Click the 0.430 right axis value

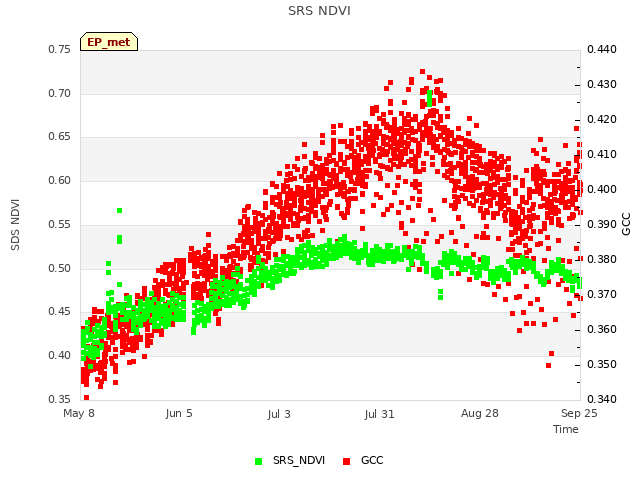tap(602, 84)
